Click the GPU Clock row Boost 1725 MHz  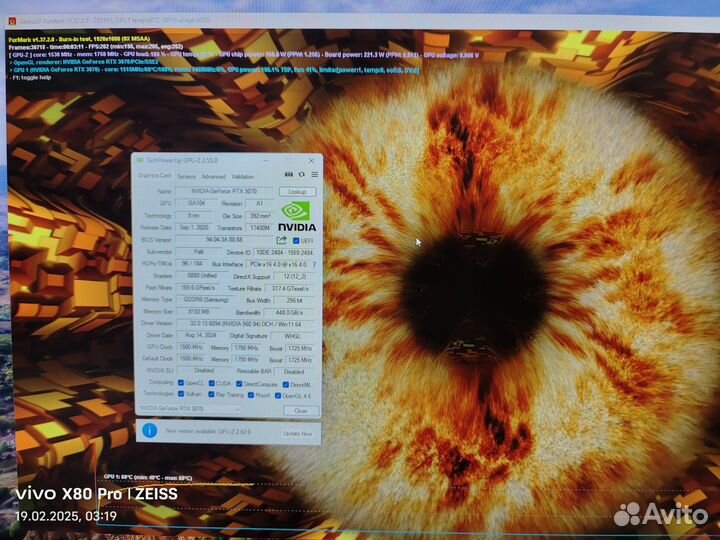pos(300,349)
